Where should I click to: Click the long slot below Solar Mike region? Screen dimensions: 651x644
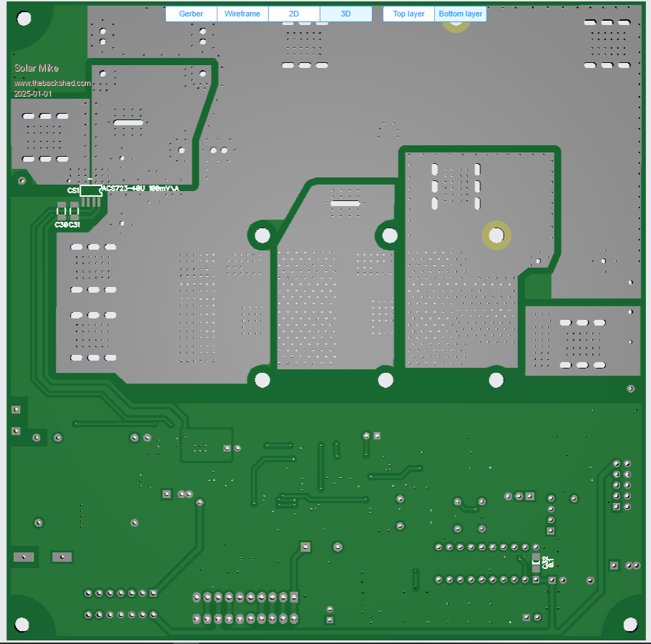[129, 123]
